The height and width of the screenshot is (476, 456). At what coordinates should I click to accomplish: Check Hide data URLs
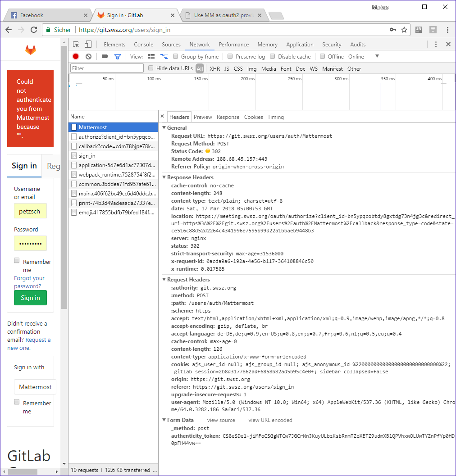150,68
